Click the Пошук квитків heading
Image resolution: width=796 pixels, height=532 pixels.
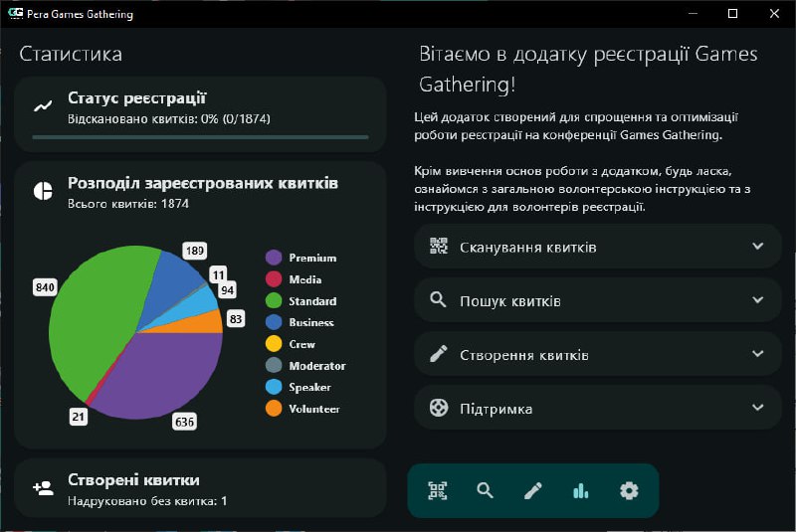(510, 301)
